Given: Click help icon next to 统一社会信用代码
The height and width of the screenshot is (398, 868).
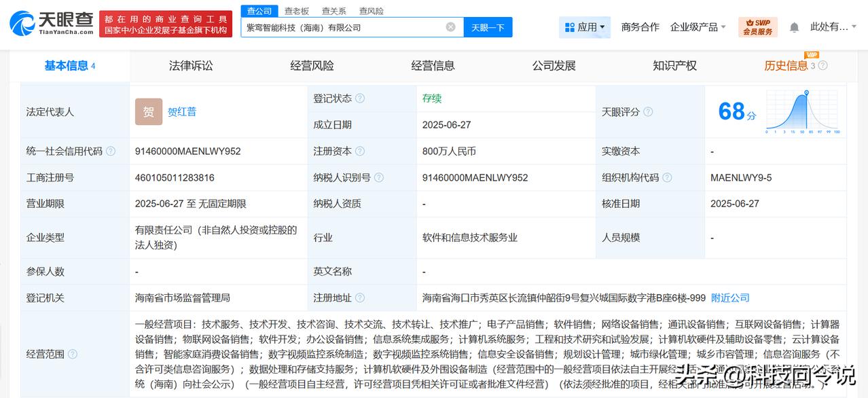Looking at the screenshot, I should [111, 151].
